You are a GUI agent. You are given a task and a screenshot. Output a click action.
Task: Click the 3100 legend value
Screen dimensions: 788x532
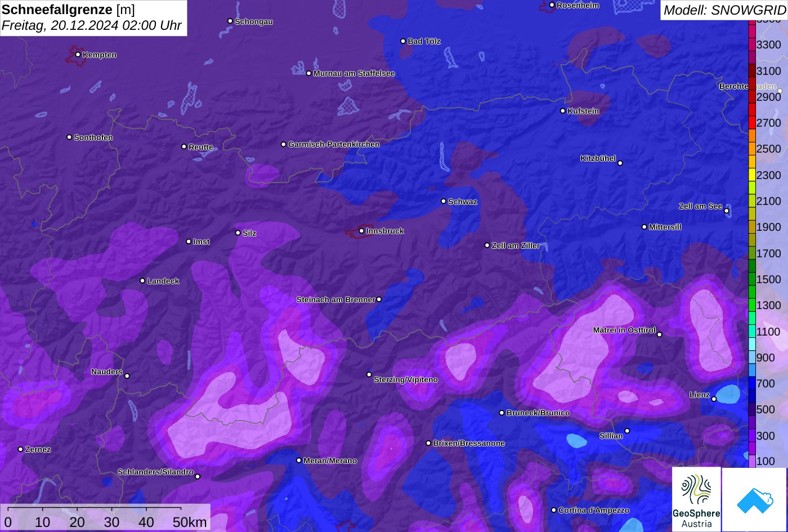tap(769, 71)
